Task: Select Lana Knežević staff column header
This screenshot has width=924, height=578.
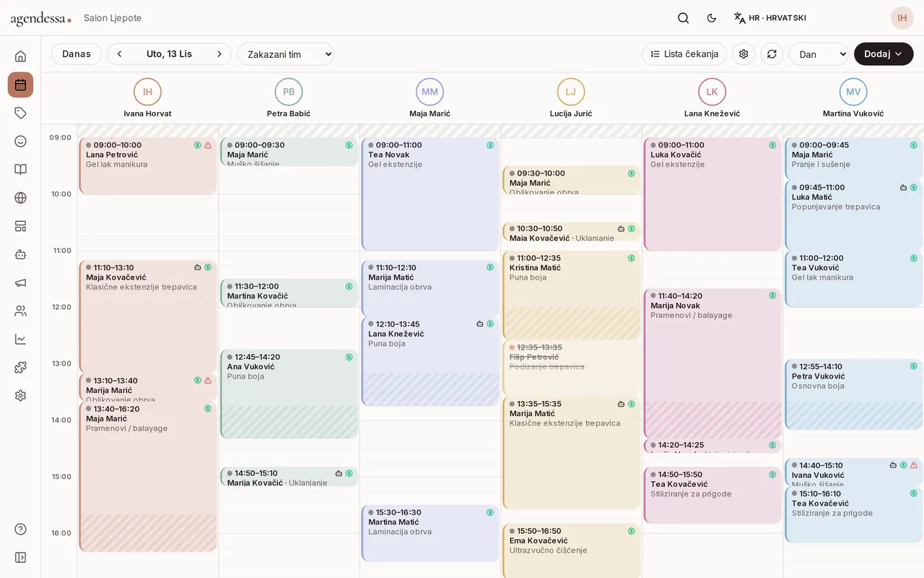Action: click(712, 98)
